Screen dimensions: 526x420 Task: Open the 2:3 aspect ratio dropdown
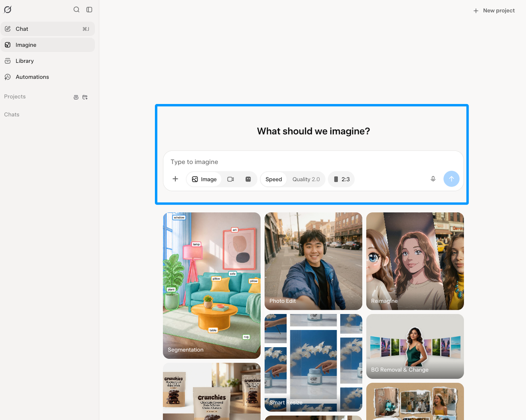click(x=341, y=179)
